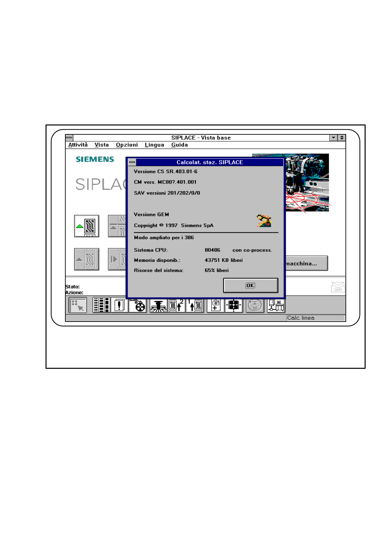Open the Vista menu
Image resolution: width=392 pixels, height=556 pixels.
(102, 145)
